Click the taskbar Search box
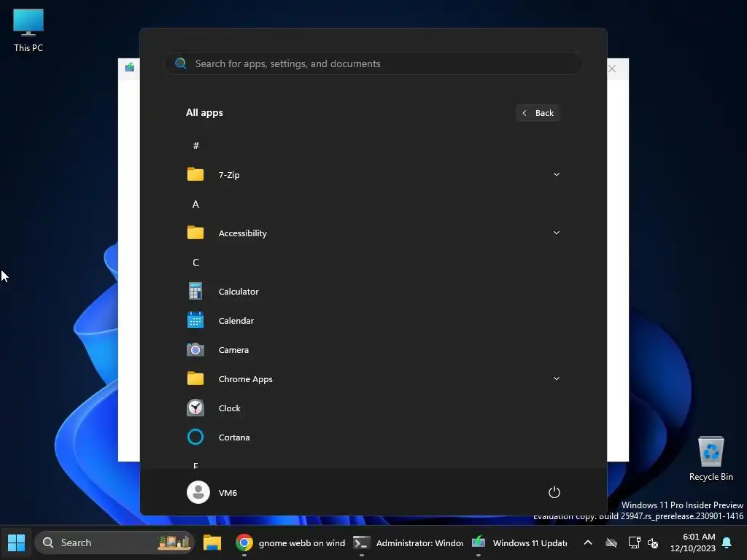747x560 pixels. (x=115, y=542)
